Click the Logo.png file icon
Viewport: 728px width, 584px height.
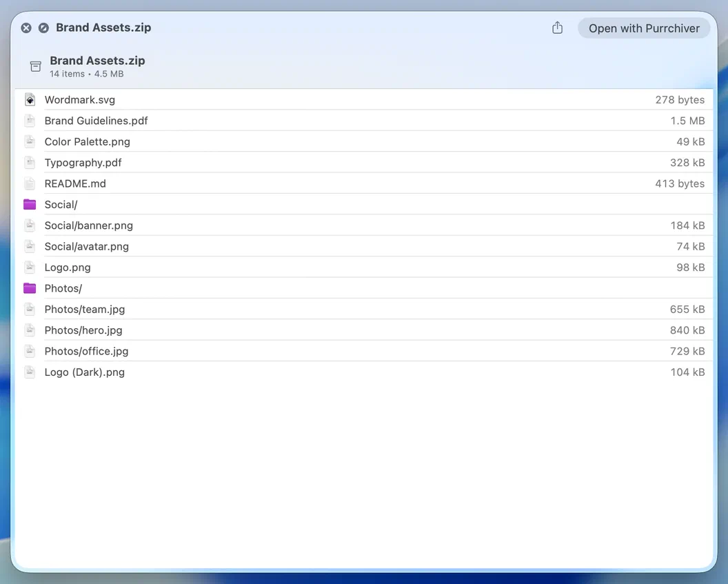pyautogui.click(x=30, y=268)
